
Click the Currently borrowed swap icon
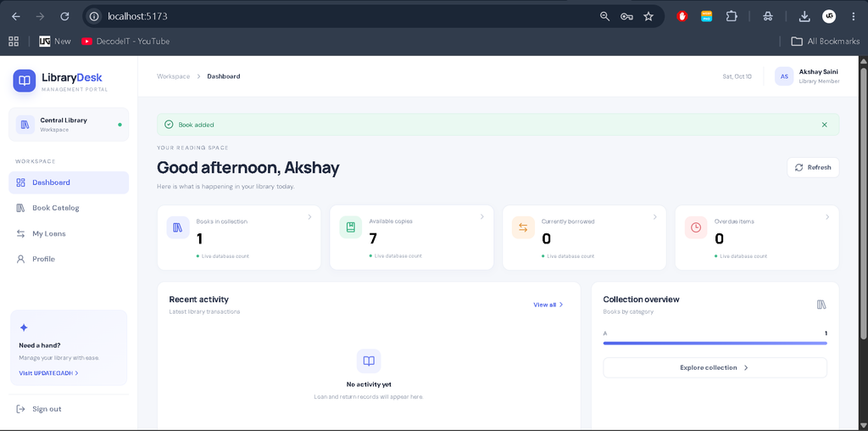pyautogui.click(x=523, y=227)
